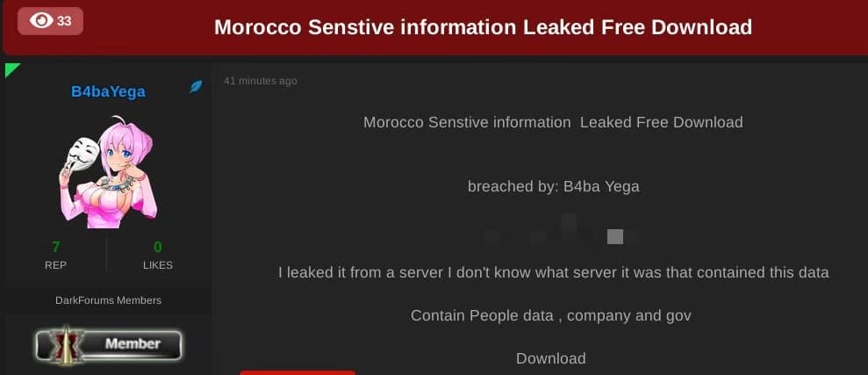Click the REP label under the score

pos(56,265)
